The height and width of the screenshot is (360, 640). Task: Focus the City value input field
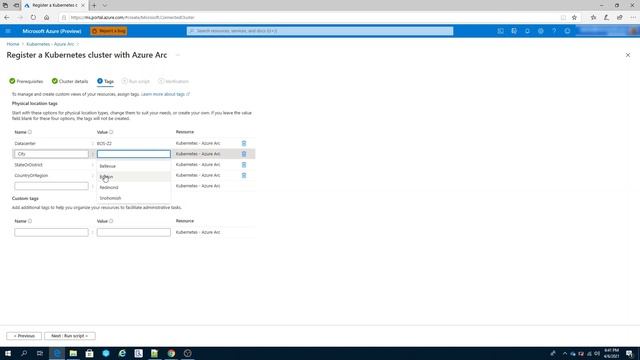(134, 154)
